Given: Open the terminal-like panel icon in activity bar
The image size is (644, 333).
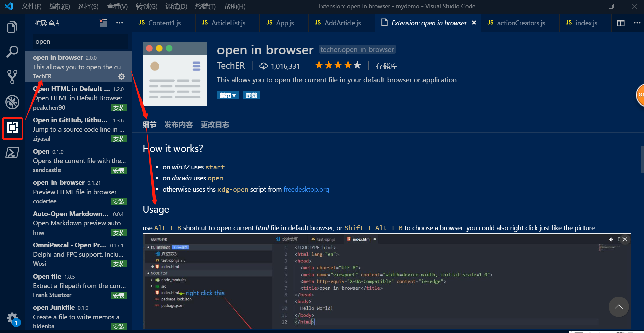Looking at the screenshot, I should (12, 153).
